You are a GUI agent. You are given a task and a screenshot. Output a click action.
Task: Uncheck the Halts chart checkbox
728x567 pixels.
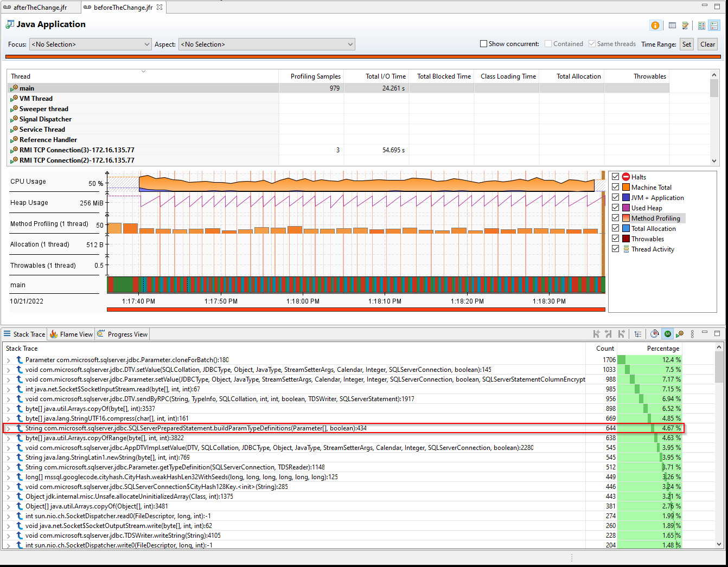[615, 177]
